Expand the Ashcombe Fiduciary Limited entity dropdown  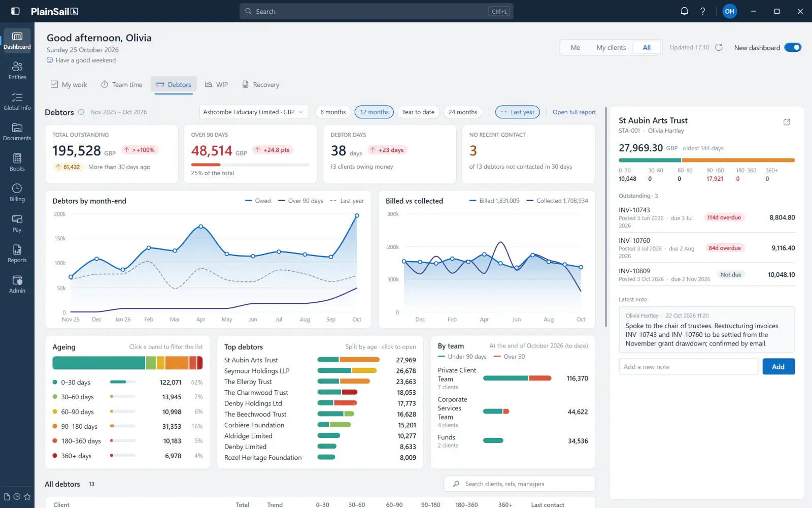coord(253,112)
